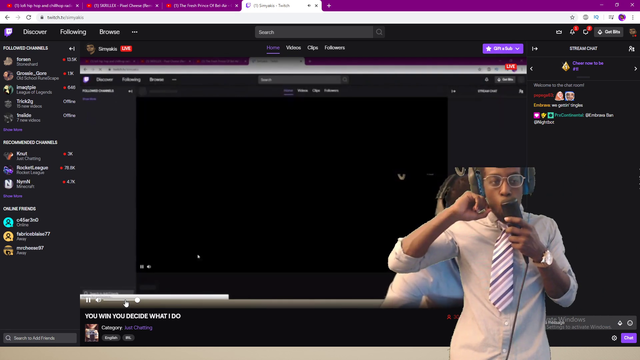Select friend mrcheese97
Viewport: 640px width, 360px height.
(x=40, y=250)
